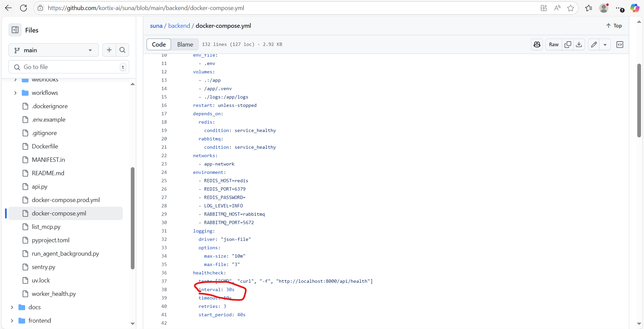Image resolution: width=644 pixels, height=329 pixels.
Task: Open the Raw file view
Action: [553, 44]
